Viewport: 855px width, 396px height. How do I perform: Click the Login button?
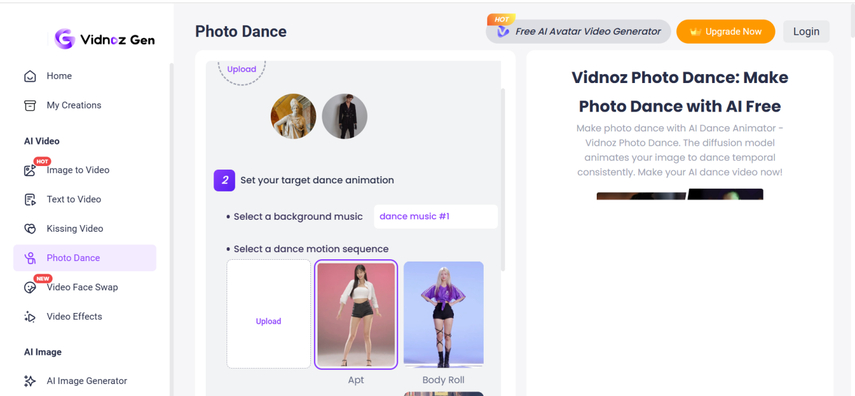[806, 32]
